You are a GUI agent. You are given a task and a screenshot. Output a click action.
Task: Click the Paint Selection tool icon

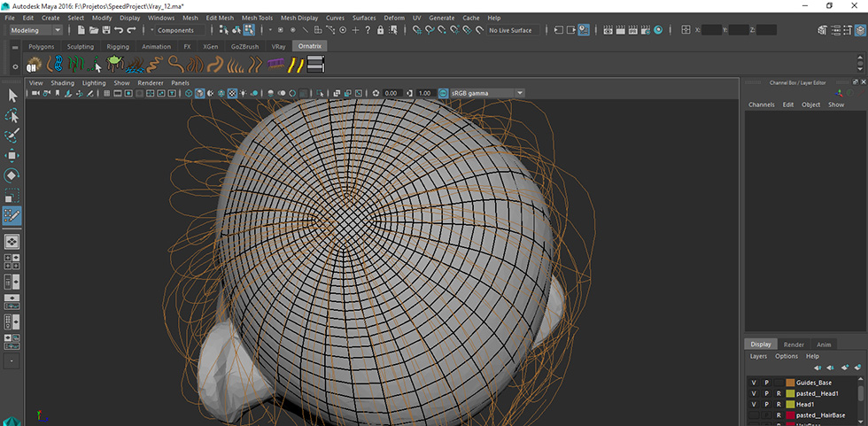[12, 136]
